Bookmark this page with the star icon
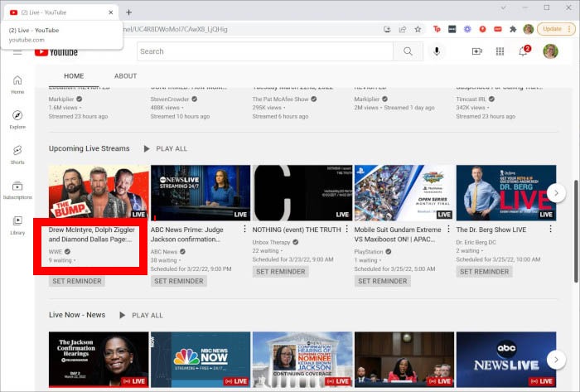Screen dimensions: 580x392 click(418, 29)
